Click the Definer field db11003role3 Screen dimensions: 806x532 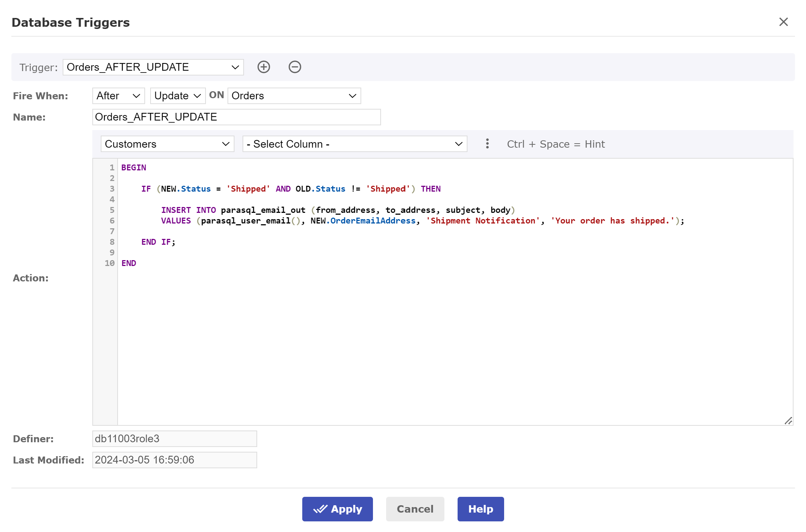pos(174,439)
